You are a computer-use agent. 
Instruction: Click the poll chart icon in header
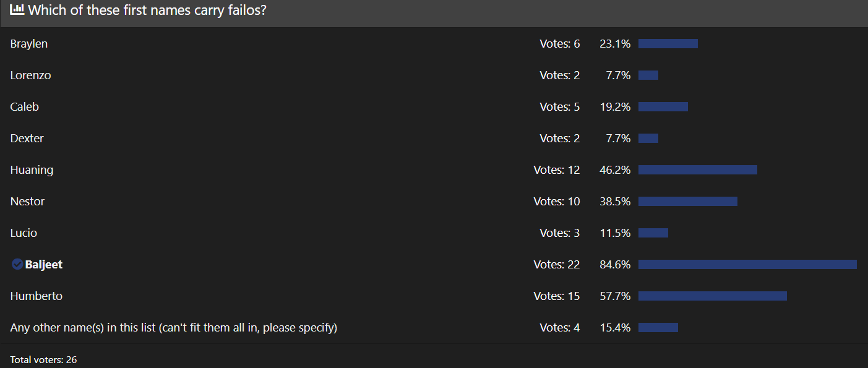(x=17, y=9)
